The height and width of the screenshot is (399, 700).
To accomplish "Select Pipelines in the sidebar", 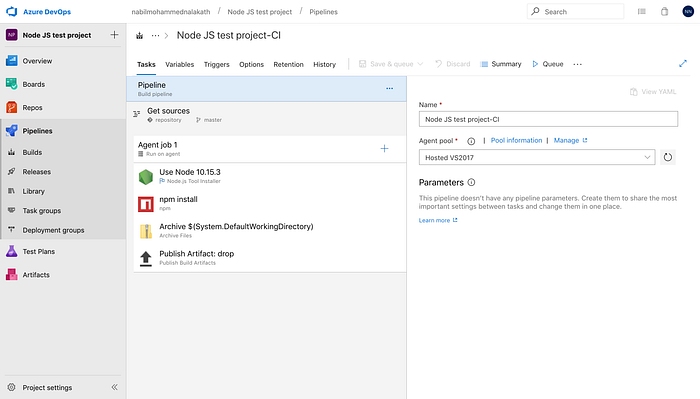I will [x=38, y=131].
